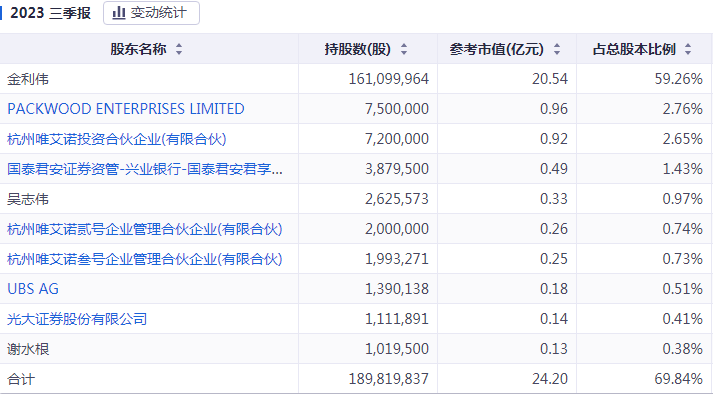Select the 持股数(股) column header text
The width and height of the screenshot is (713, 394).
(358, 49)
